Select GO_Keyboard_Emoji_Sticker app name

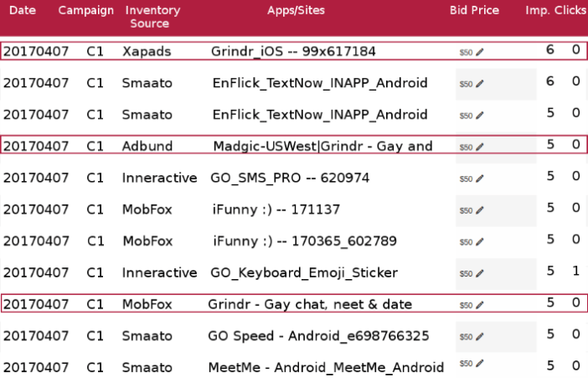coord(304,272)
